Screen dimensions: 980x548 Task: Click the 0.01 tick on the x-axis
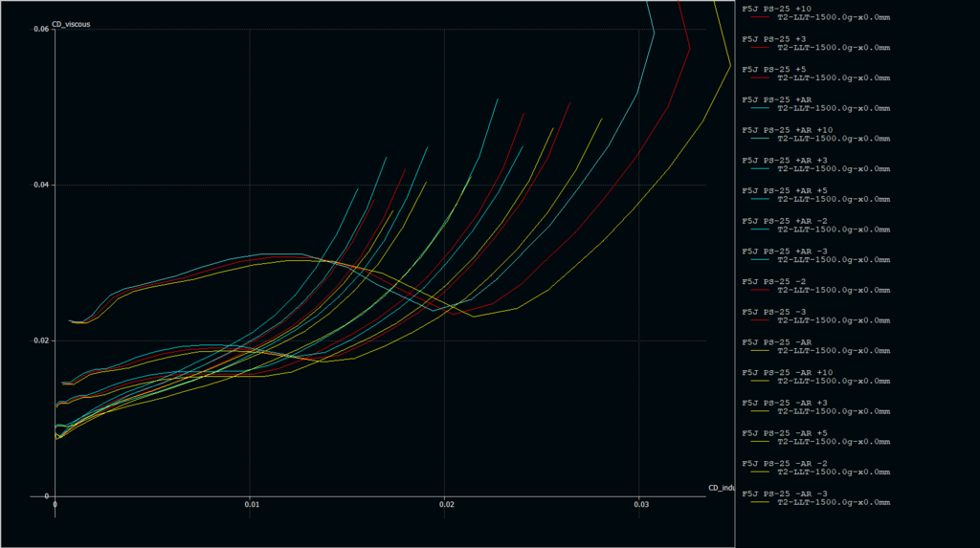pos(251,504)
